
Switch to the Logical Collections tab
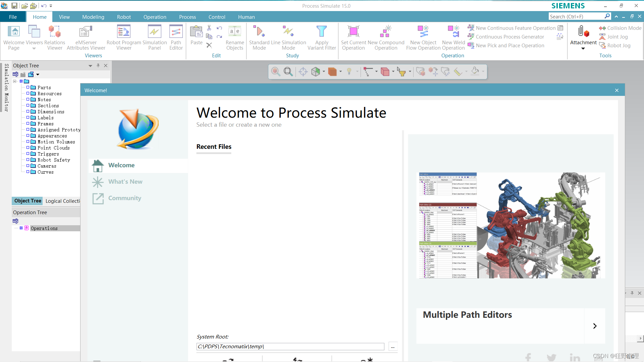click(63, 201)
